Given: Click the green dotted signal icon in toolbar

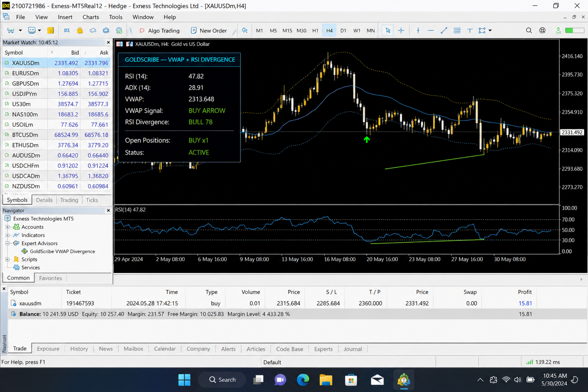Looking at the screenshot, I should click(558, 31).
